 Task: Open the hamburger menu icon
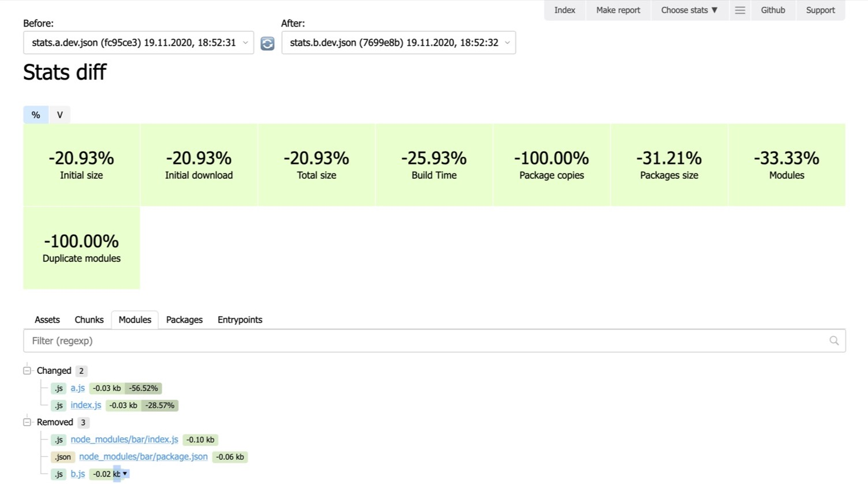[740, 10]
